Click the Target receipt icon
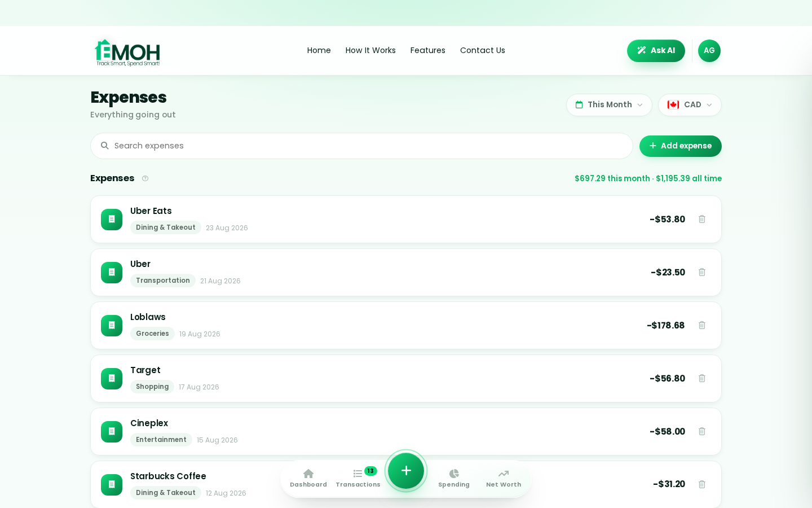The width and height of the screenshot is (812, 508). [x=112, y=379]
